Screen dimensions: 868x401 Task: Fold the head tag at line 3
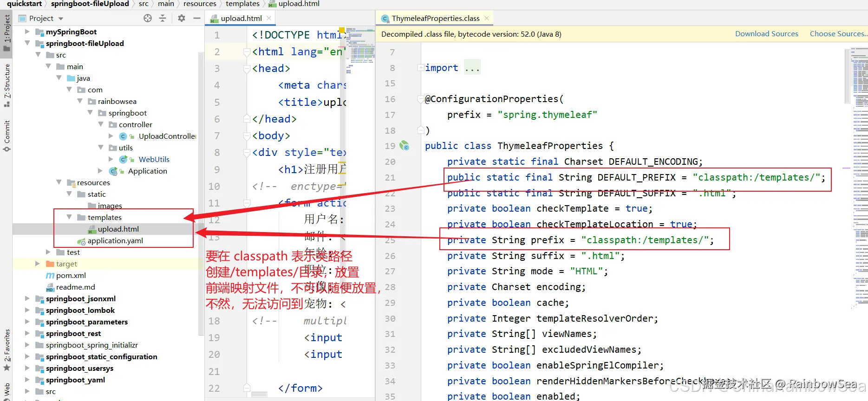[248, 68]
